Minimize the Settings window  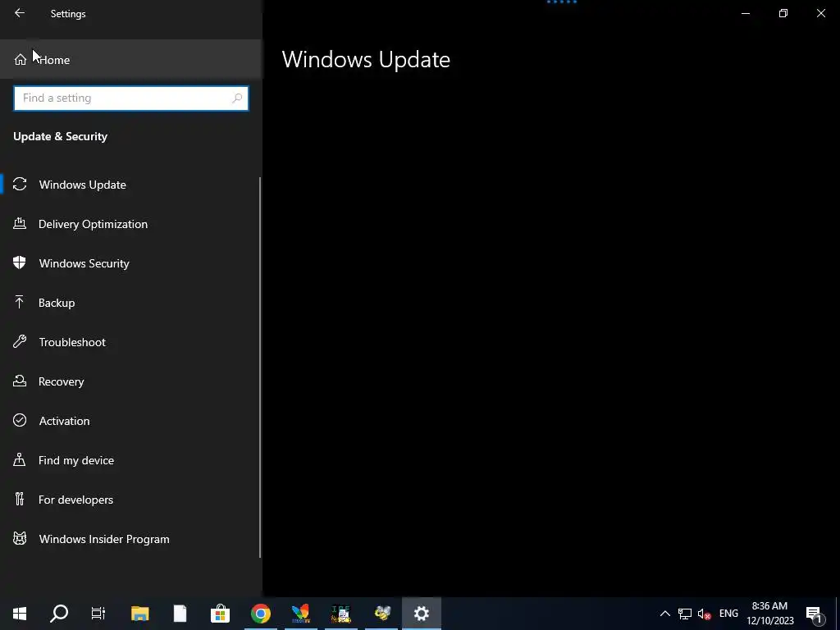click(745, 13)
